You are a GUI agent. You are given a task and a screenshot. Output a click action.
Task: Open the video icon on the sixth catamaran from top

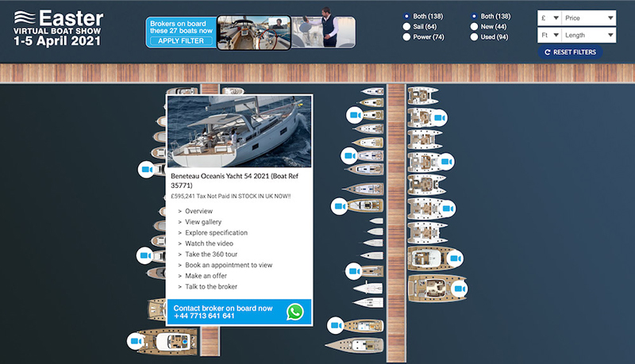[x=447, y=209]
